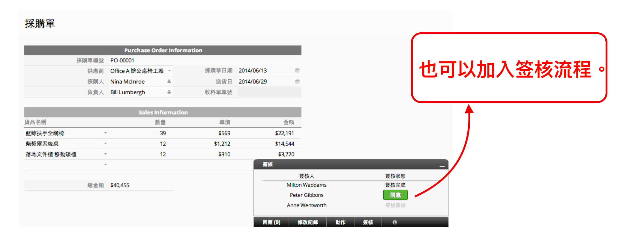Expand the 供應商 supplier dropdown

tap(169, 71)
